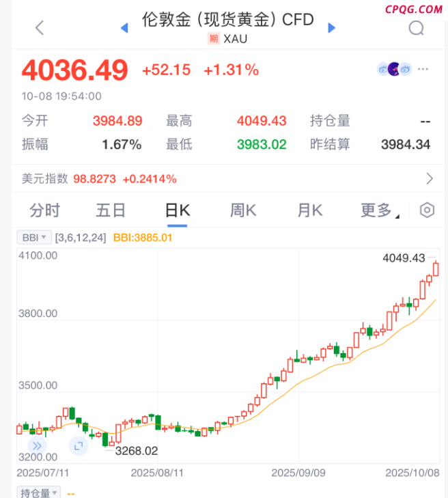Switch to next instrument with right triangle

coord(332,27)
